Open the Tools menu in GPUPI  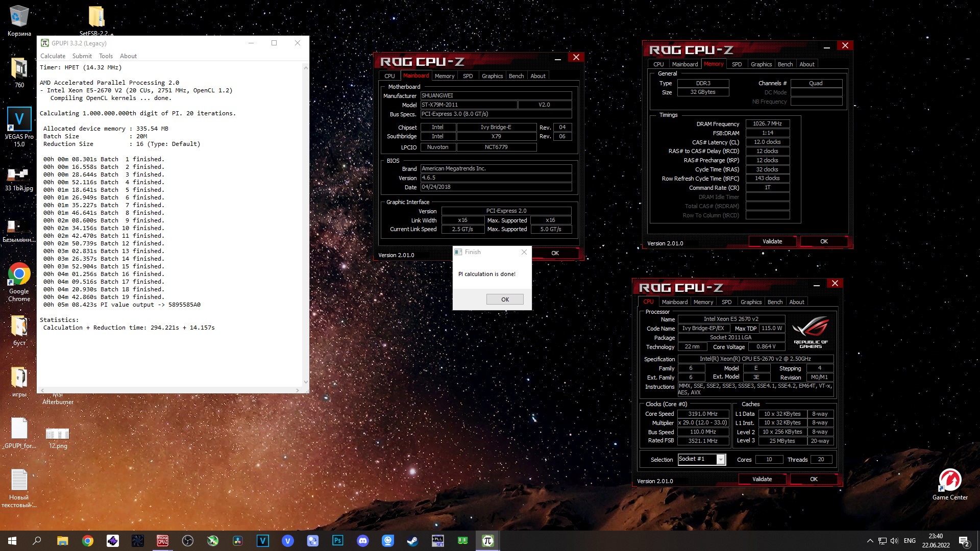[106, 56]
